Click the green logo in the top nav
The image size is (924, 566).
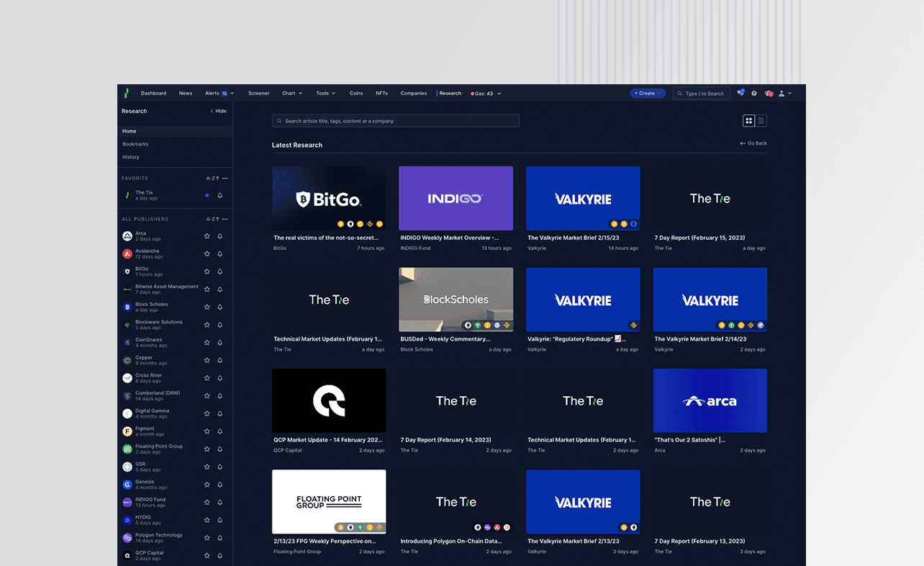click(127, 93)
